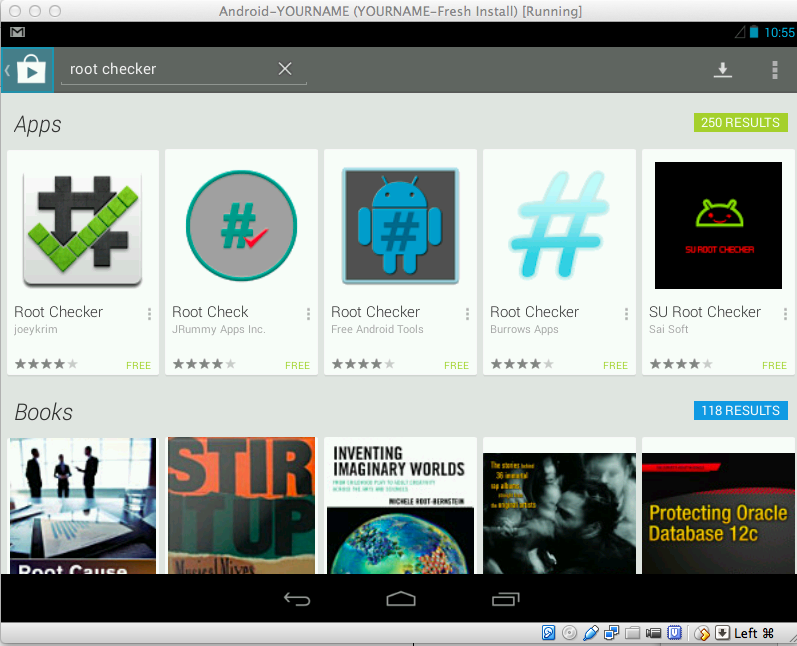
Task: Open the Apps section heading
Action: click(x=38, y=125)
